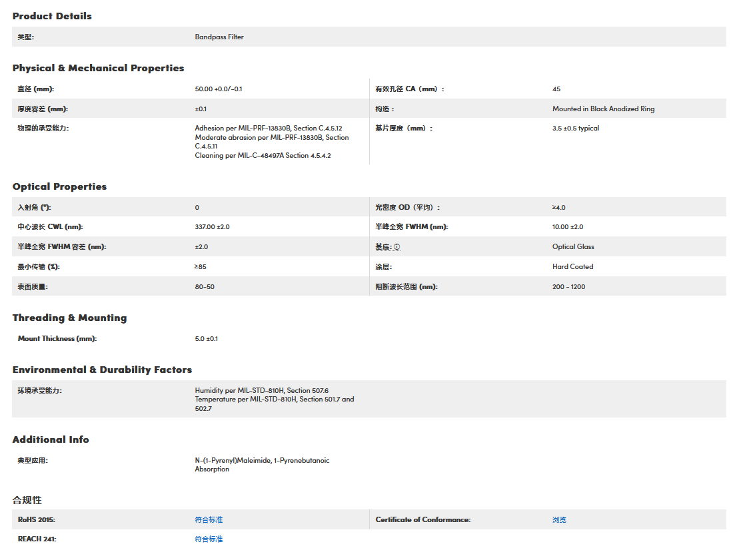Image resolution: width=731 pixels, height=560 pixels.
Task: Open the REACH 241 符合标准 link
Action: [x=209, y=539]
